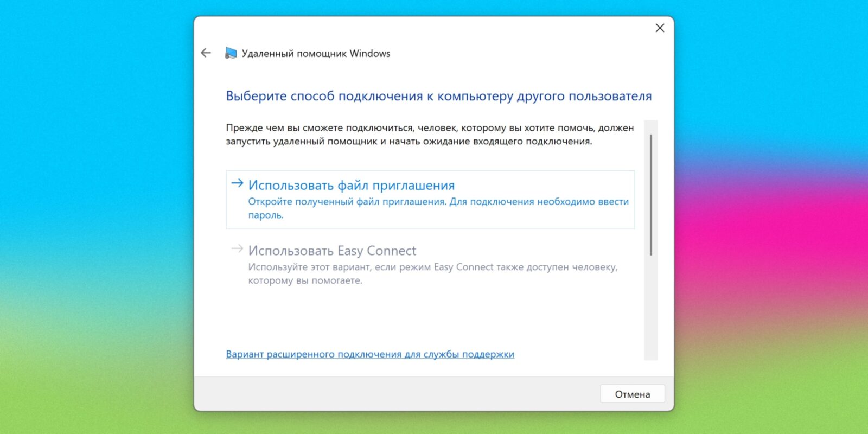The image size is (868, 434).
Task: Click the vertical scrollbar thumb
Action: (650, 195)
